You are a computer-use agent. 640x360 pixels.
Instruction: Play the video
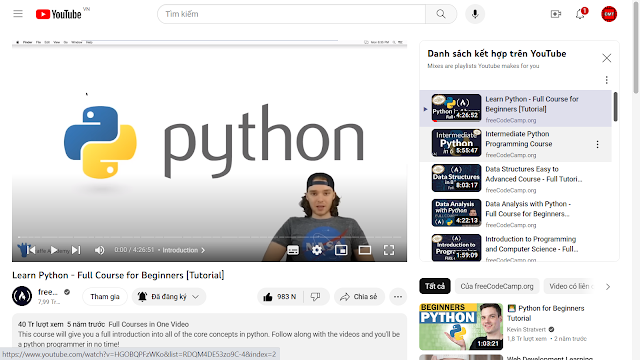point(53,250)
